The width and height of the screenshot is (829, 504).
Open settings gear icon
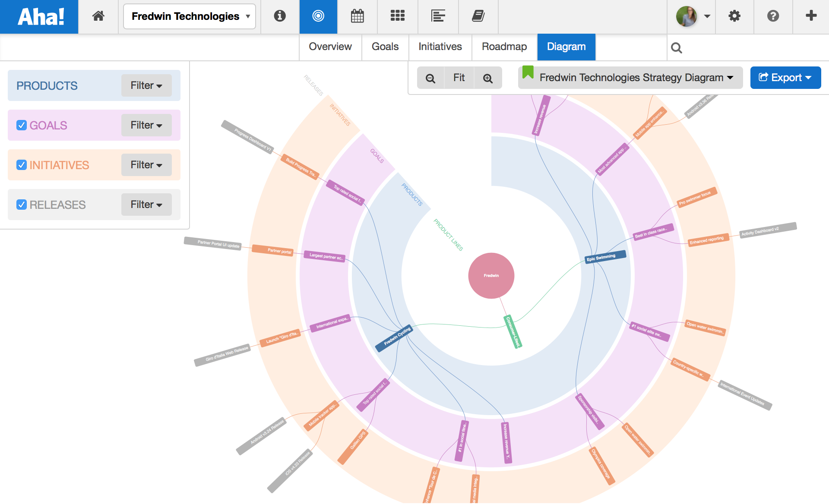pyautogui.click(x=734, y=16)
